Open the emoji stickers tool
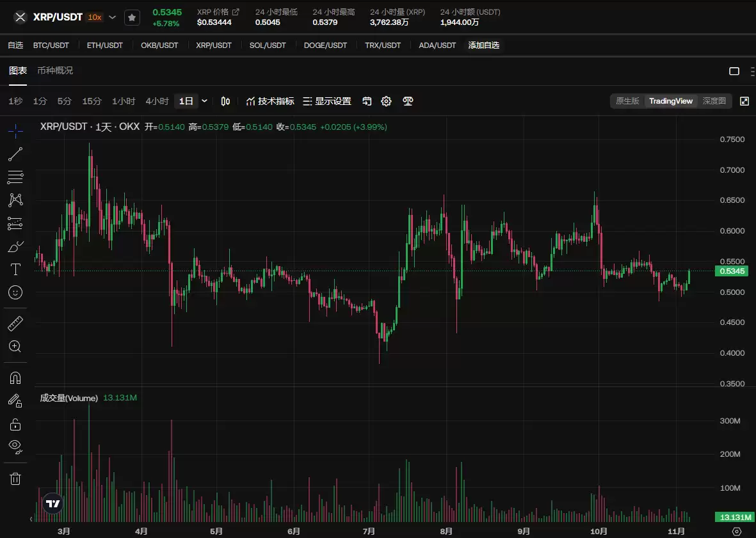Screen dimensions: 756x538 pyautogui.click(x=15, y=292)
